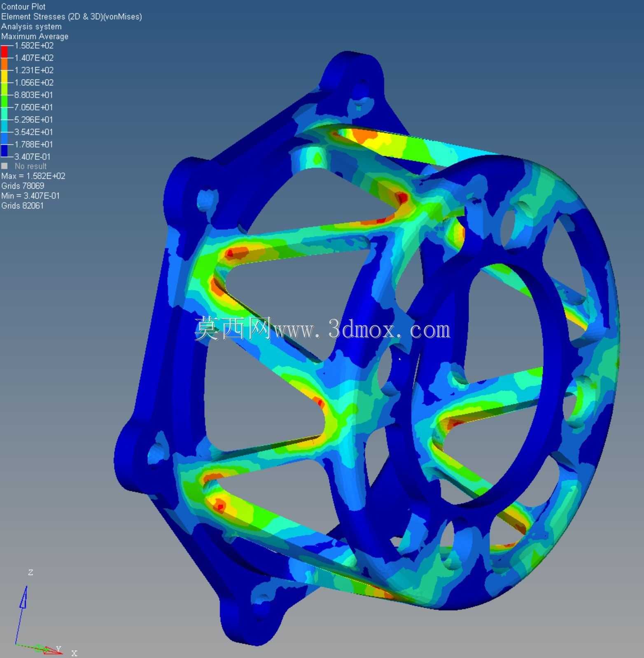Click the red band of the legend

tap(4, 52)
